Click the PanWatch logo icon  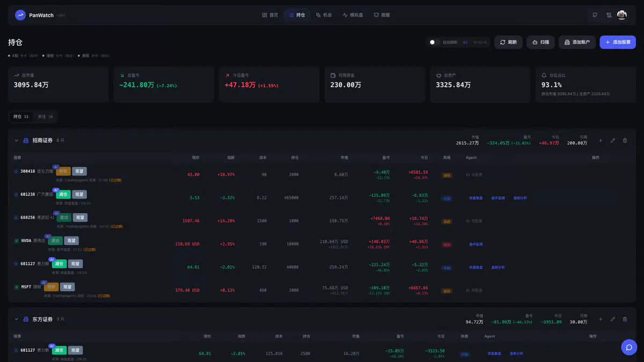pyautogui.click(x=20, y=15)
